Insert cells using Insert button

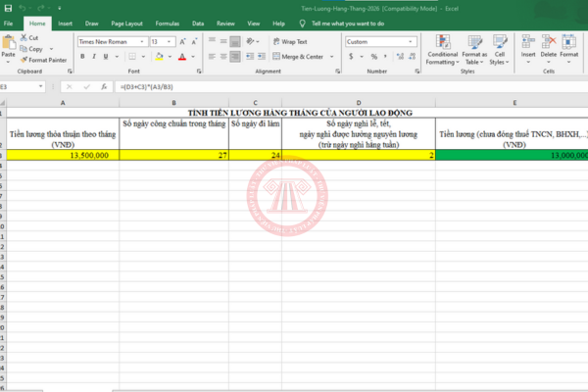pyautogui.click(x=528, y=49)
